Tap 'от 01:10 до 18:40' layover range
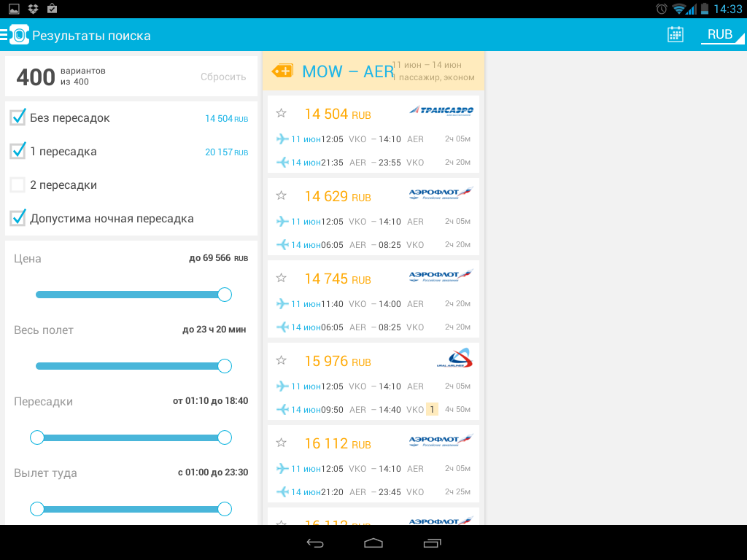The image size is (747, 560). pos(211,401)
